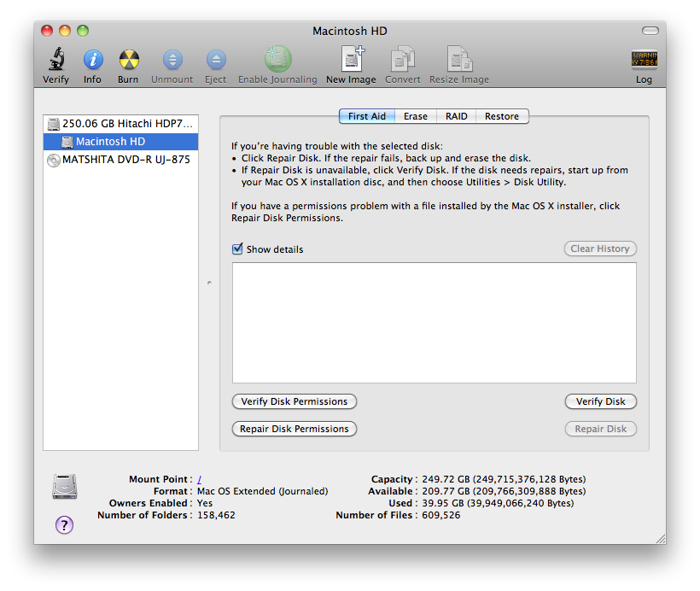Click the Owners Enabled value Yes

tap(205, 503)
